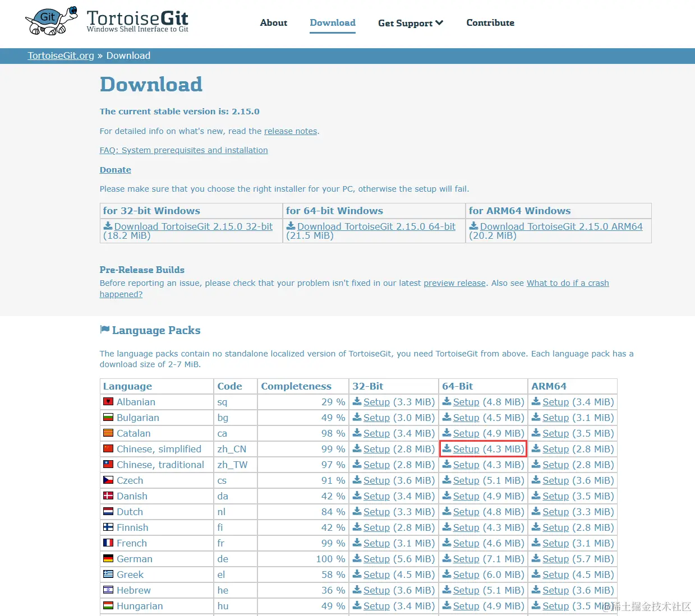Download Greek 32-Bit Setup
The image size is (695, 616).
(376, 575)
